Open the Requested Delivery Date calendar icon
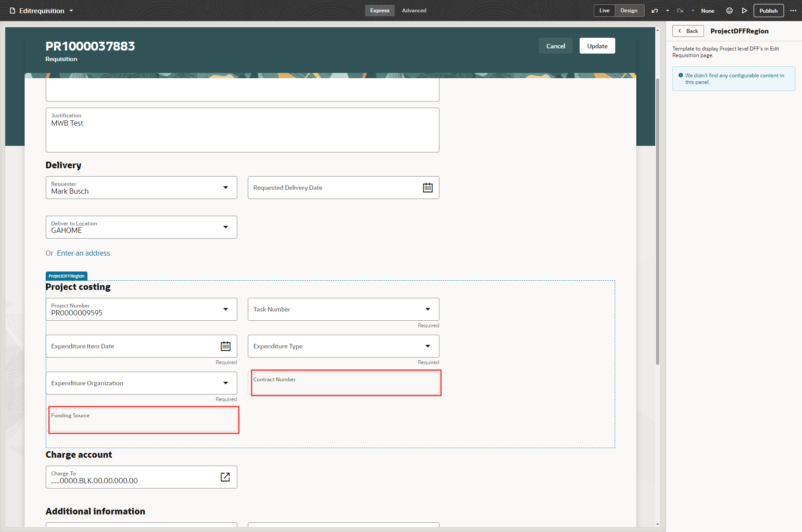 (x=427, y=188)
